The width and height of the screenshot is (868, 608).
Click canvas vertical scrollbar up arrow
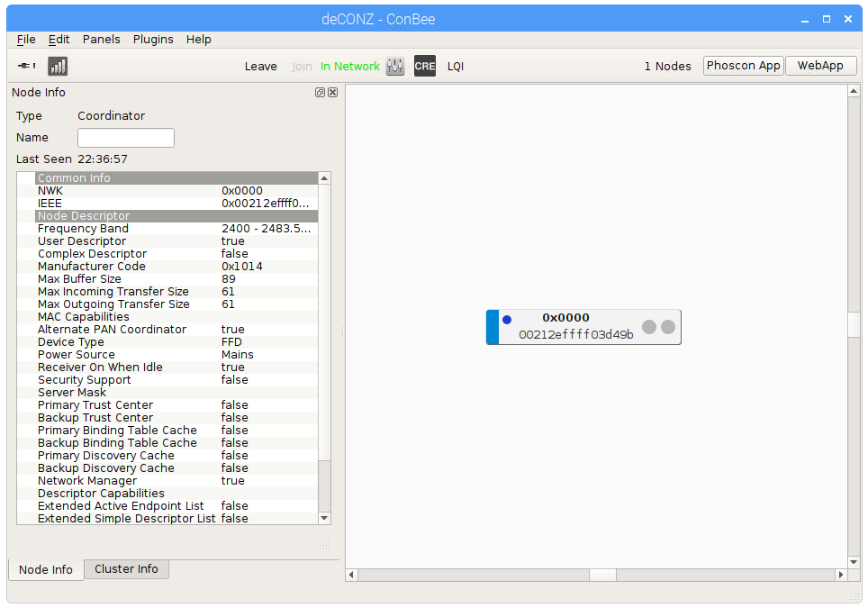(854, 91)
